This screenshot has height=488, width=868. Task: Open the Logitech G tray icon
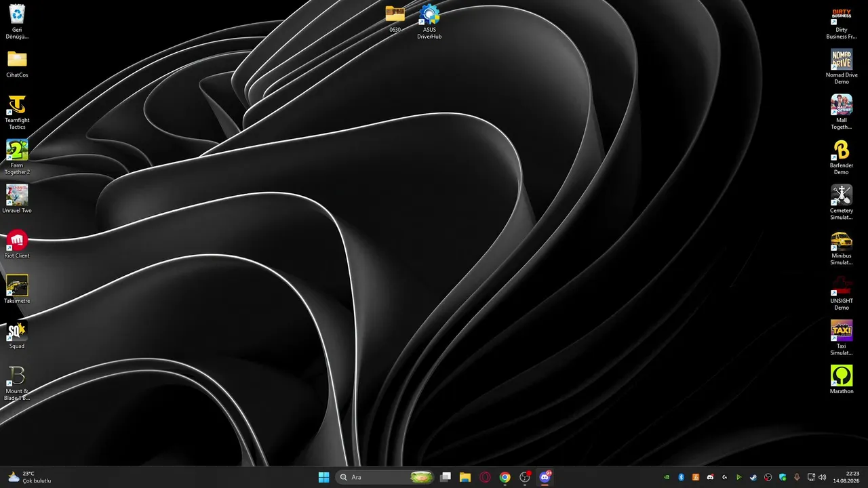pyautogui.click(x=725, y=477)
